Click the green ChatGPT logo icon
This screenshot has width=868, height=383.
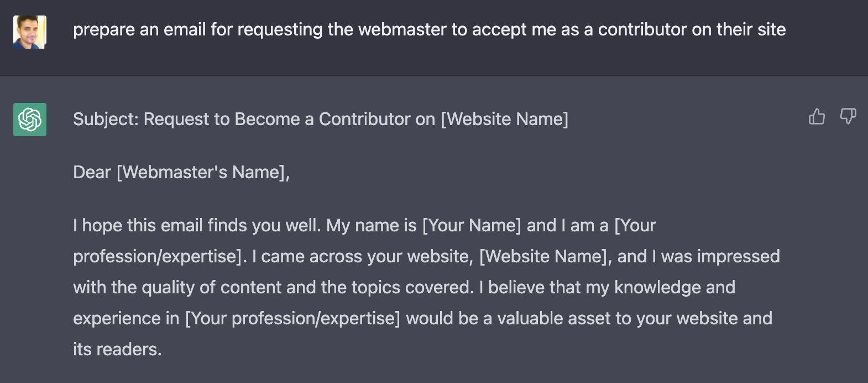(30, 120)
